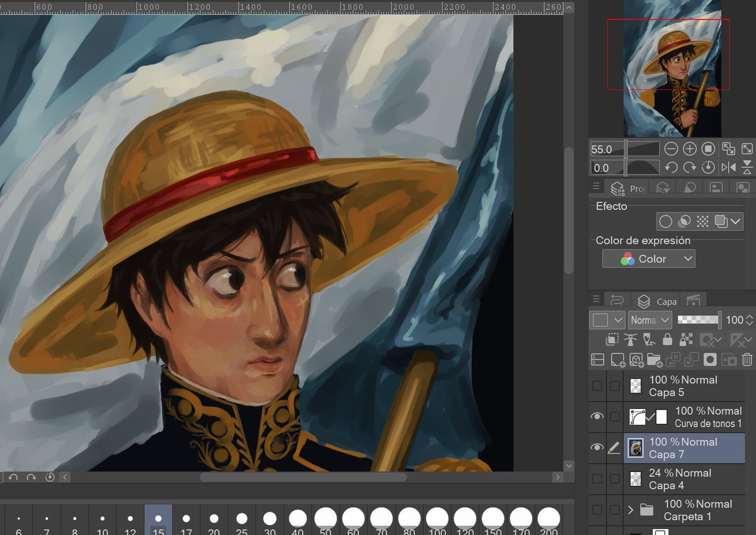Flip canvas vertically in Navigator
Viewport: 756px width, 535px height.
[x=747, y=168]
